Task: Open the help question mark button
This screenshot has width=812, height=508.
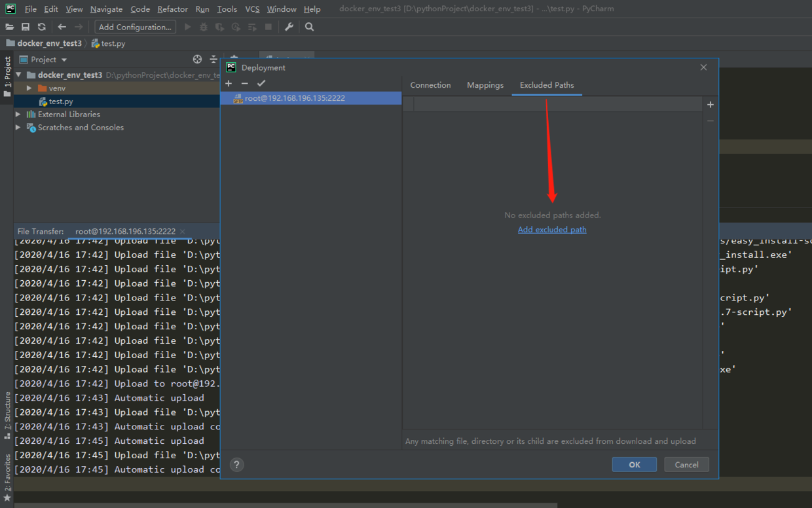Action: [237, 464]
